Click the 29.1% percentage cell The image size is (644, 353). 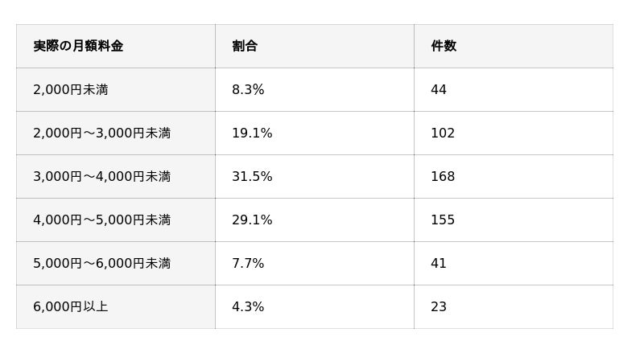click(x=252, y=220)
